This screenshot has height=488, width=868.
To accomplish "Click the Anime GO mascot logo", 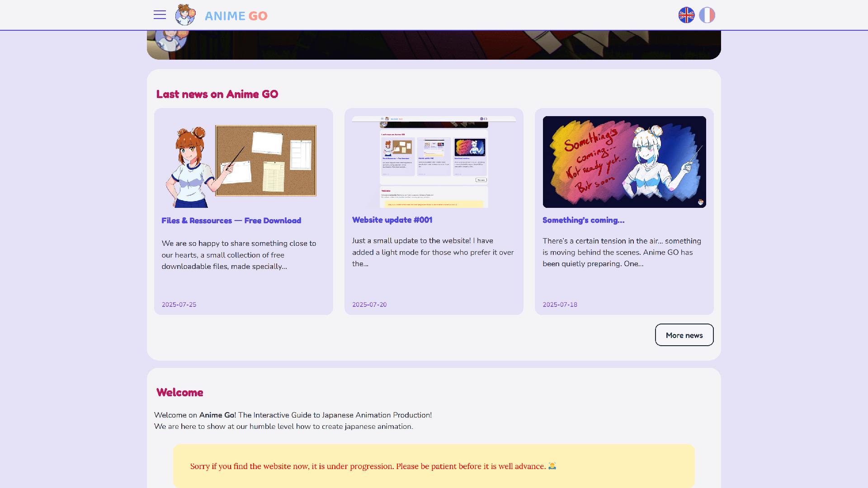I will pyautogui.click(x=185, y=15).
